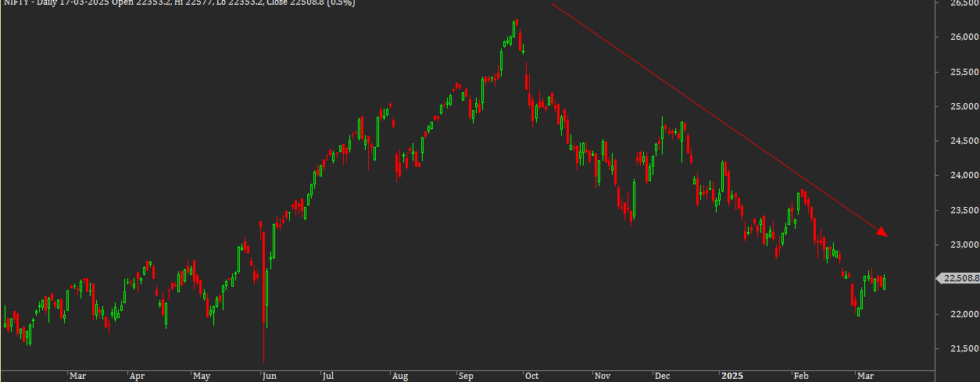Click the 23,500 price axis label
The height and width of the screenshot is (382, 980).
[964, 210]
